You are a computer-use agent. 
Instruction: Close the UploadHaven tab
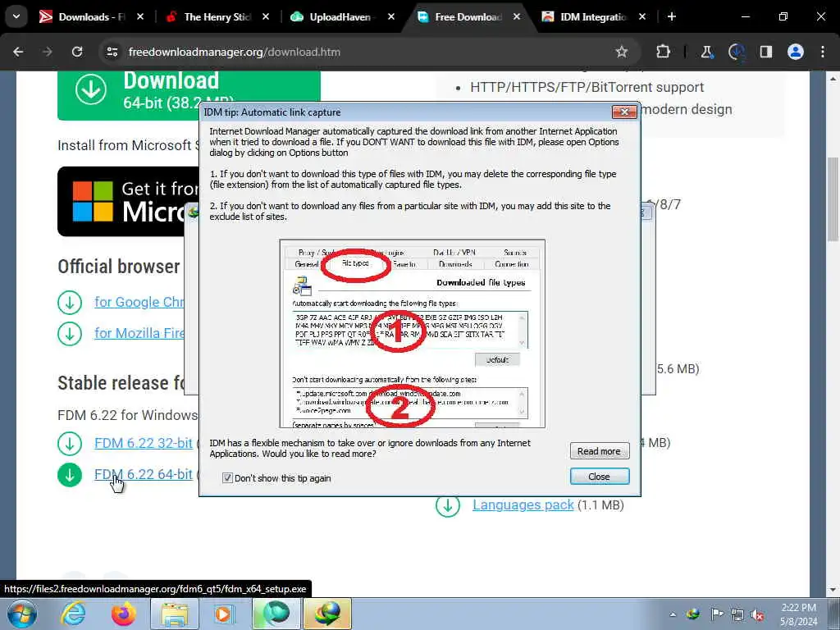pos(391,17)
